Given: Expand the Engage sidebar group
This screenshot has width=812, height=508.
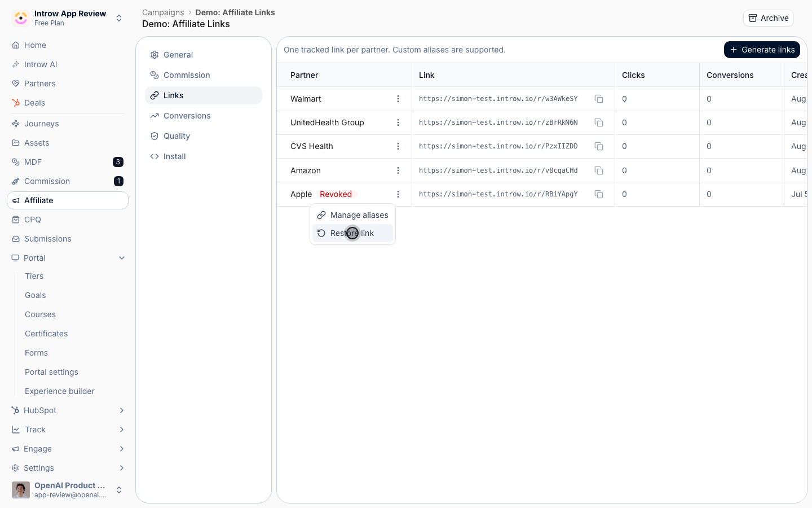Looking at the screenshot, I should click(122, 449).
